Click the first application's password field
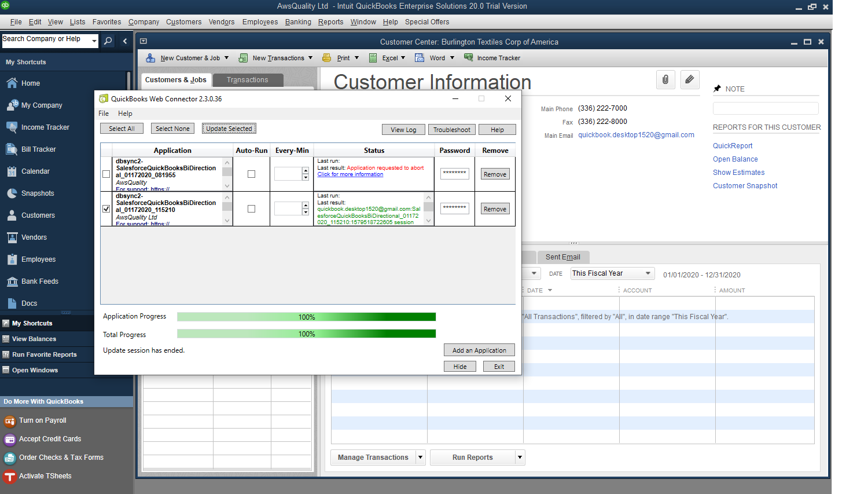 click(455, 174)
